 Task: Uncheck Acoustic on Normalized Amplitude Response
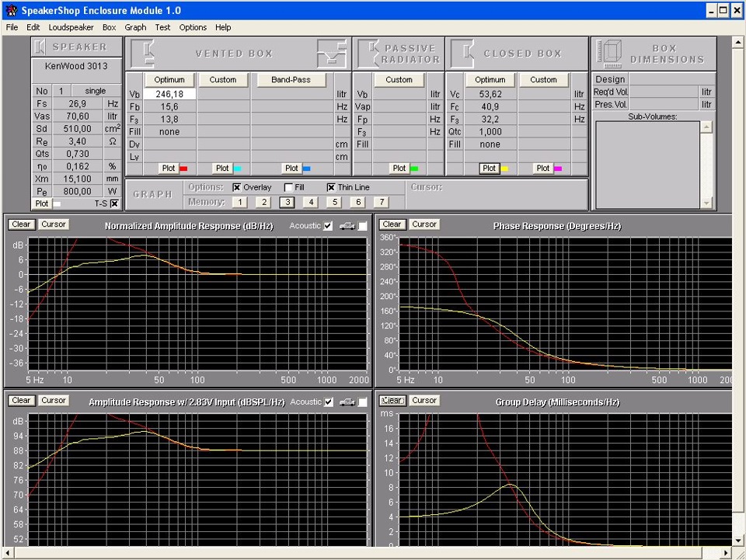[x=328, y=226]
